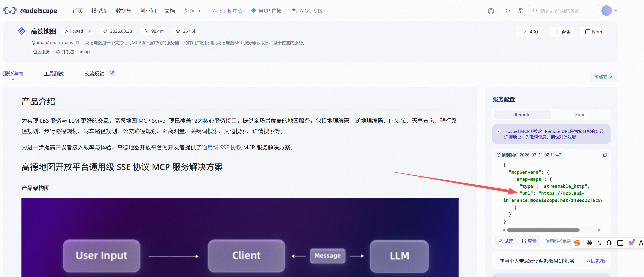
Task: Select the Stdio configuration mode
Action: [580, 115]
